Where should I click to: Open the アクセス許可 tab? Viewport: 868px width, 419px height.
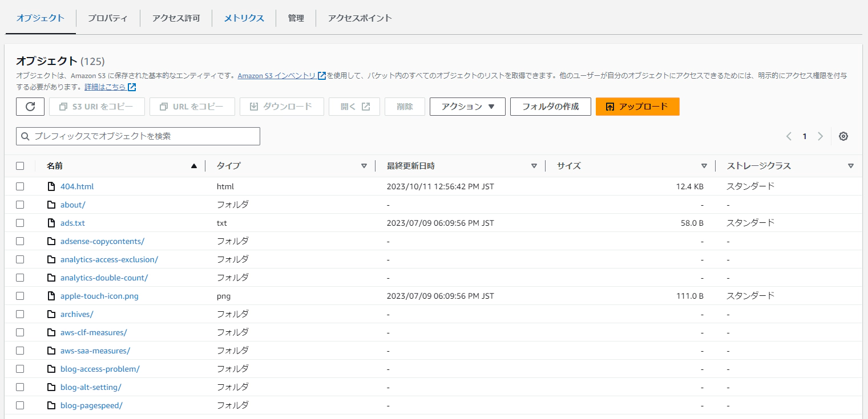[176, 18]
